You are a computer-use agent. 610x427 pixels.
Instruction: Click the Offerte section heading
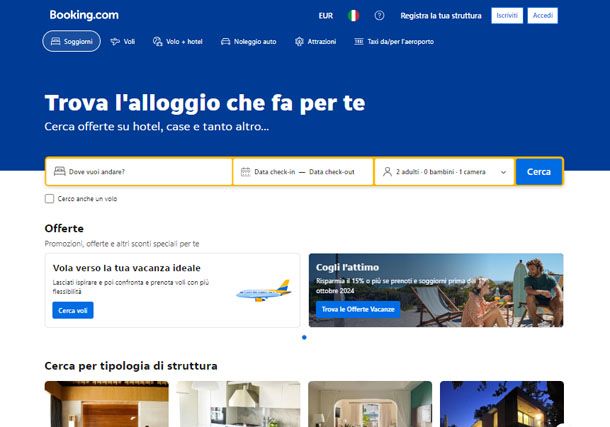[64, 228]
